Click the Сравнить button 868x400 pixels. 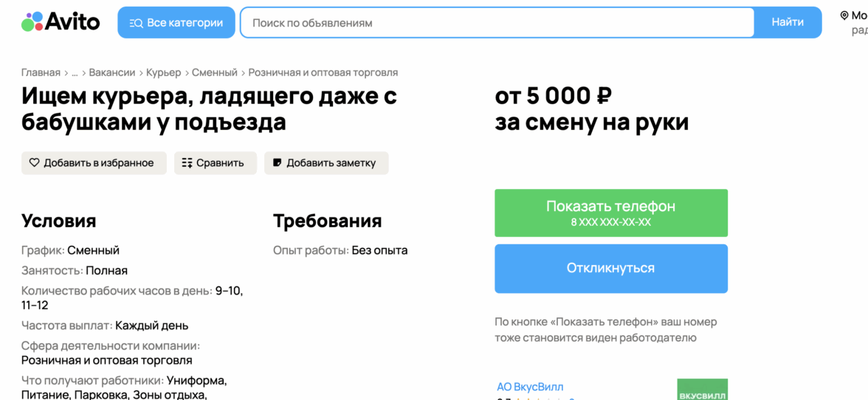(216, 163)
